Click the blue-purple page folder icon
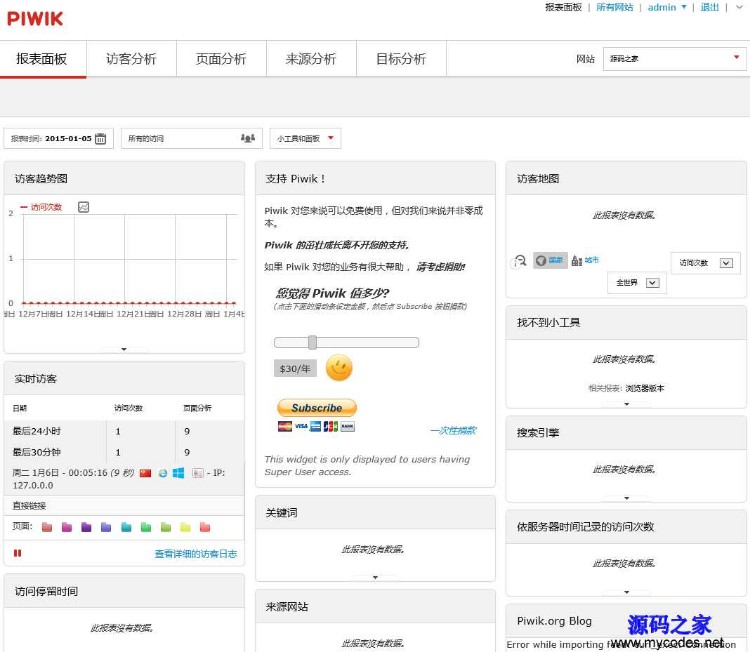This screenshot has height=652, width=750. 106,527
